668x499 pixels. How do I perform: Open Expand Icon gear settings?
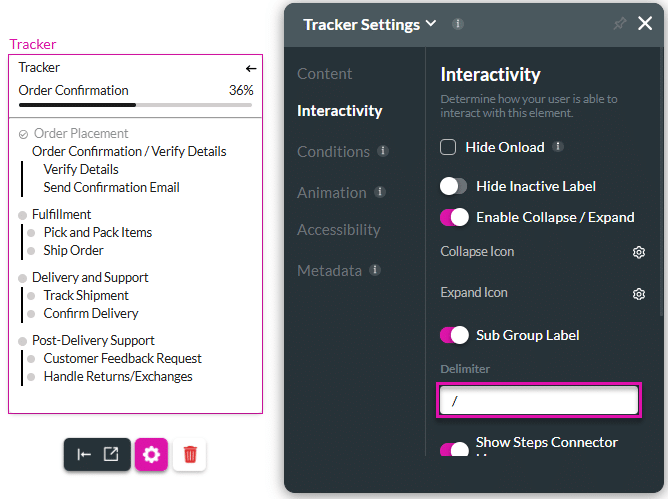[x=639, y=294]
